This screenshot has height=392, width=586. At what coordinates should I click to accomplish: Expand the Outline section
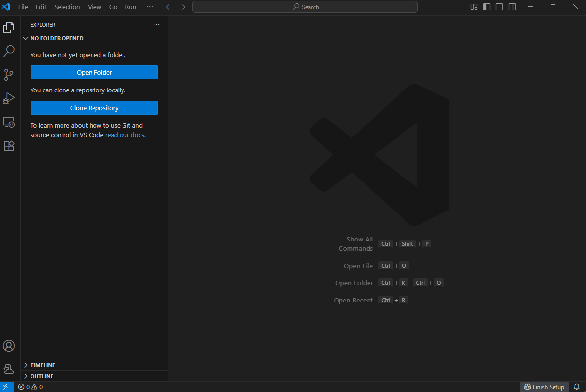click(x=94, y=376)
